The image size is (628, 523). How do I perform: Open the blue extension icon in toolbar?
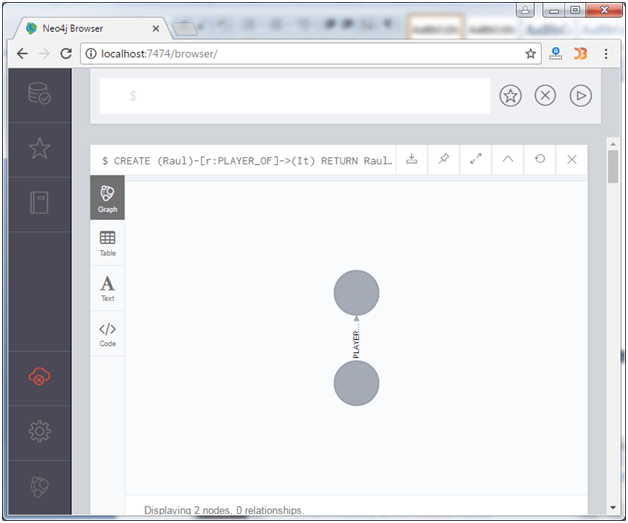(556, 54)
